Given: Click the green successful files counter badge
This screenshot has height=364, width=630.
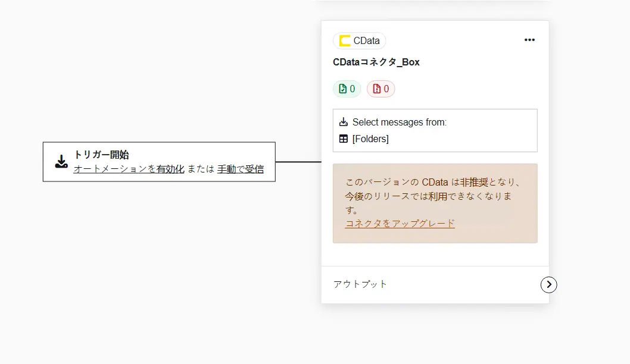Looking at the screenshot, I should point(347,89).
